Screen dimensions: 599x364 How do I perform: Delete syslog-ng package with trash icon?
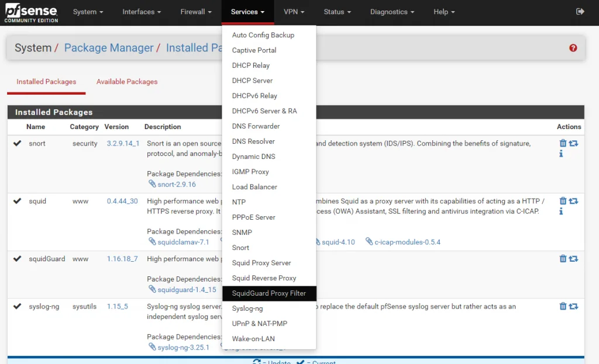pyautogui.click(x=563, y=306)
